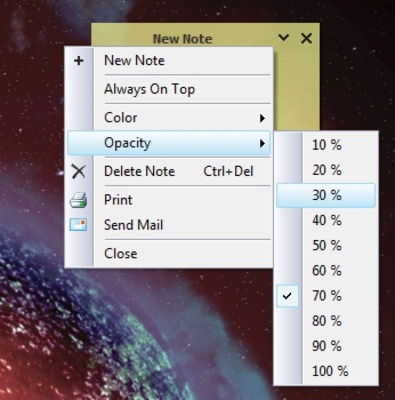
Task: Collapse the note using the chevron icon
Action: (x=284, y=37)
